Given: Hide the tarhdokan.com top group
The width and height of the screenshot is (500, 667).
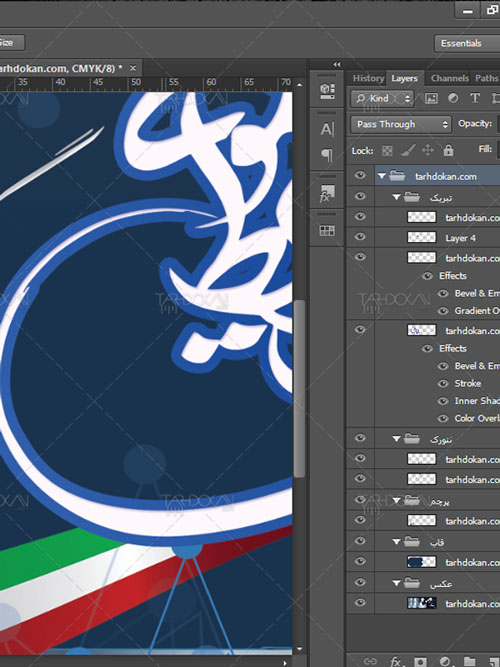Looking at the screenshot, I should (x=360, y=176).
